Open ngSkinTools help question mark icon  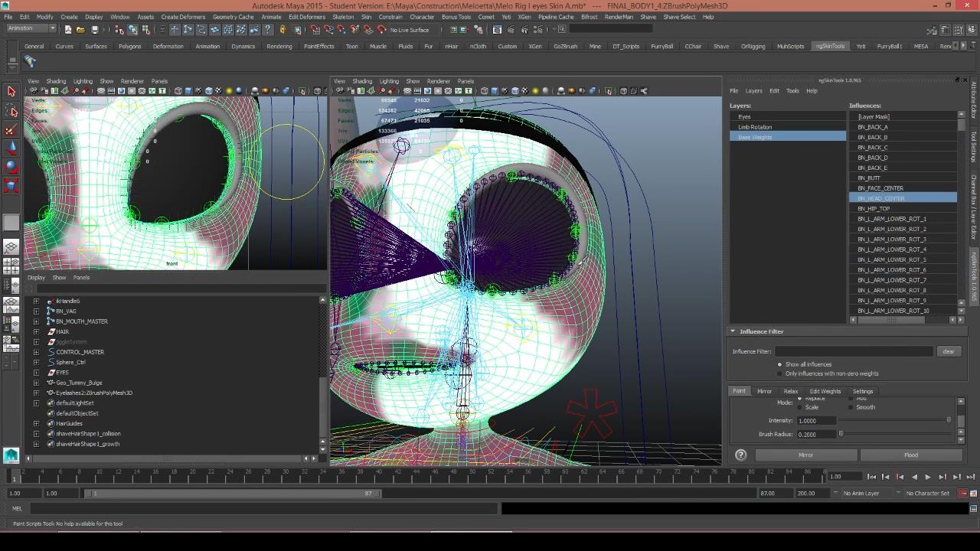[740, 455]
